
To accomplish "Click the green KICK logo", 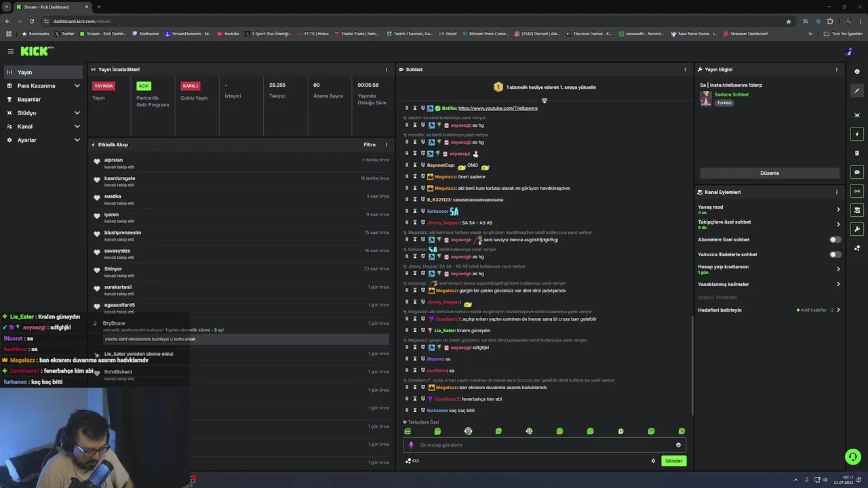I will pos(34,51).
